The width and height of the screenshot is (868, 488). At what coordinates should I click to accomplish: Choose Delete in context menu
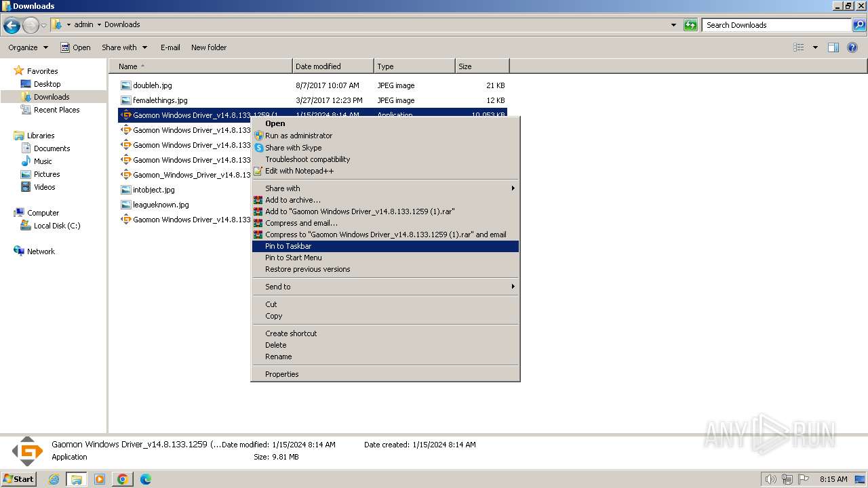[x=385, y=345]
